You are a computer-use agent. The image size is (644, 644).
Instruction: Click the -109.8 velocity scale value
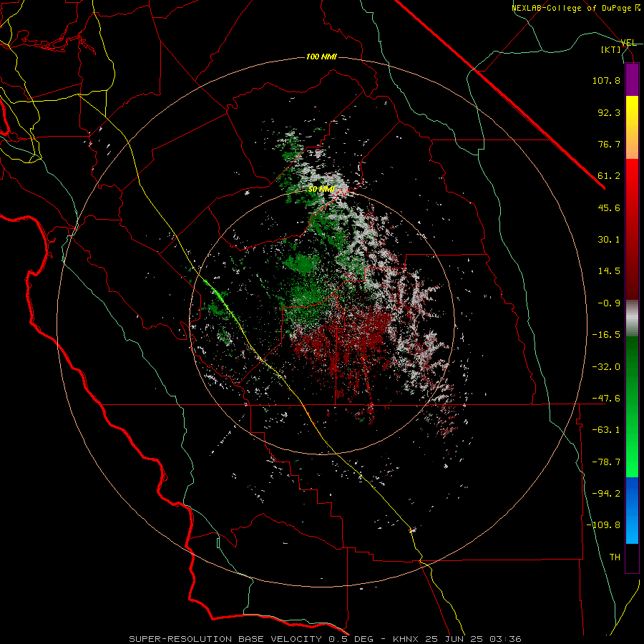point(603,525)
